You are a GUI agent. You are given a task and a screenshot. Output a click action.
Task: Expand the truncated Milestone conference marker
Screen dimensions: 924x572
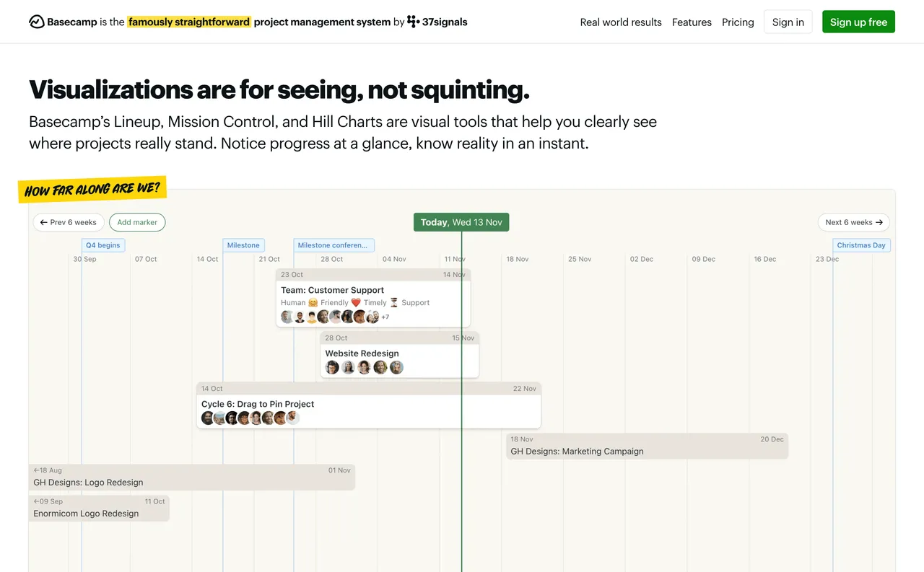point(334,245)
